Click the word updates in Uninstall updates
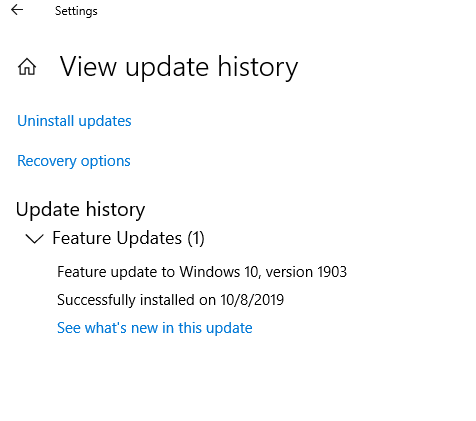Image resolution: width=476 pixels, height=421 pixels. (105, 121)
